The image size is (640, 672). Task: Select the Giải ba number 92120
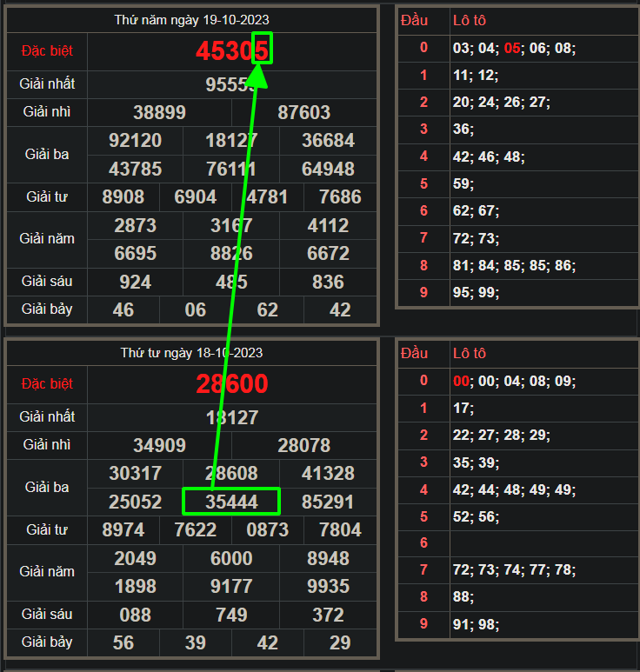pyautogui.click(x=135, y=140)
